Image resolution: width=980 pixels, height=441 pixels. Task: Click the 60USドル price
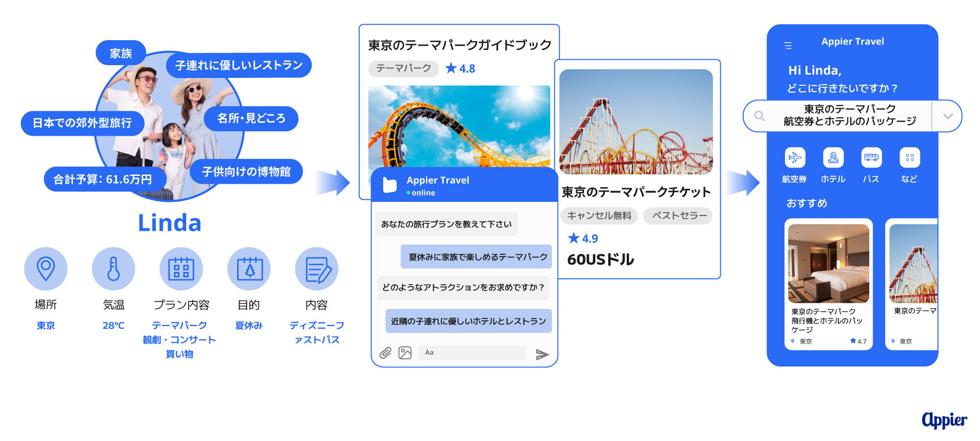coord(601,259)
